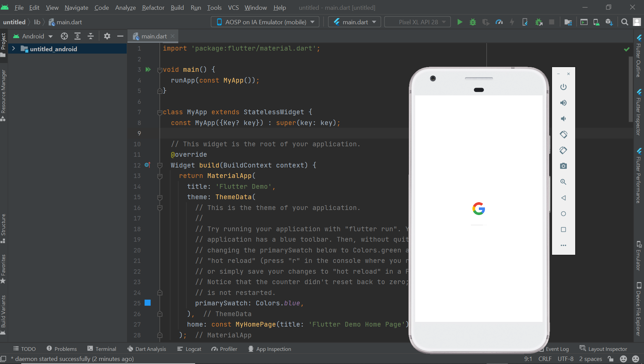Open the profiler run icon in toolbar
Image resolution: width=644 pixels, height=364 pixels.
tap(499, 22)
